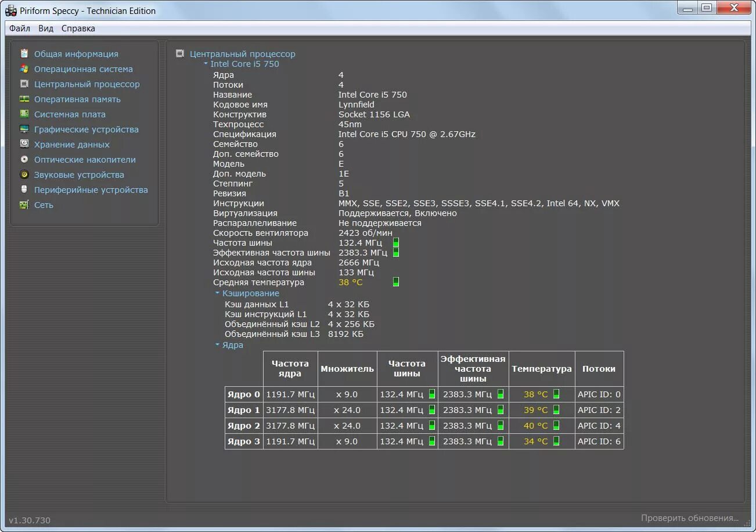Click Ядро 1 temperature graph icon
The width and height of the screenshot is (756, 532).
point(556,409)
